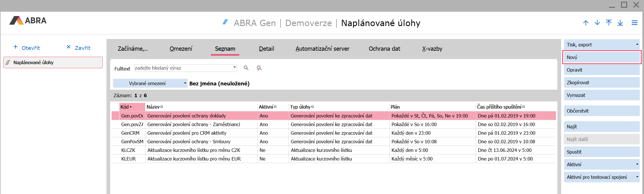Open the Automatizační server tab
This screenshot has height=194, width=644.
[322, 49]
